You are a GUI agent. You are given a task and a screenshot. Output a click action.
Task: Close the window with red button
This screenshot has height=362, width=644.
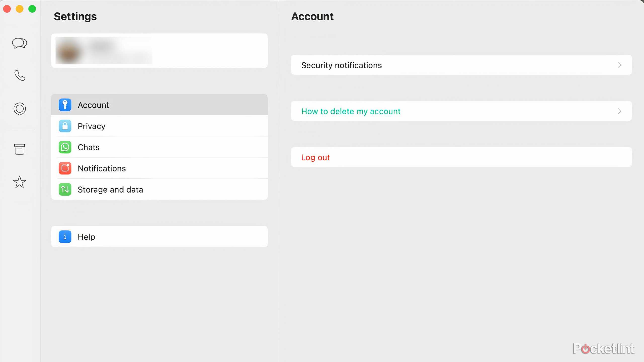tap(7, 9)
